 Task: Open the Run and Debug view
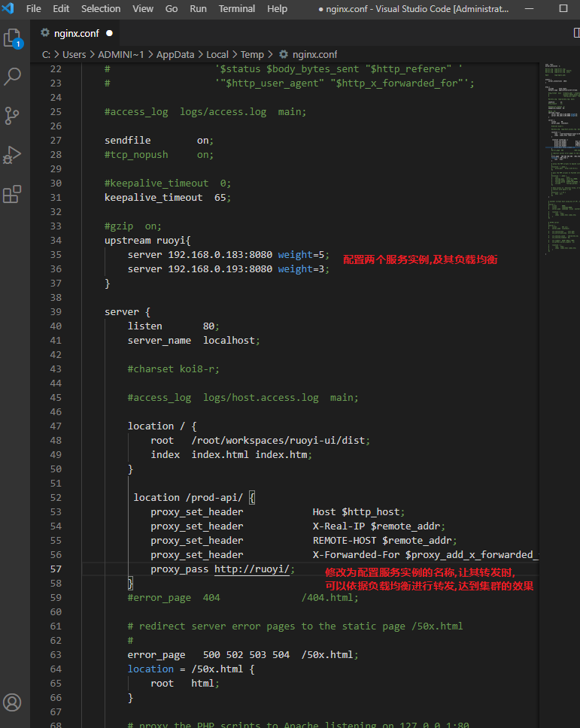coord(13,155)
